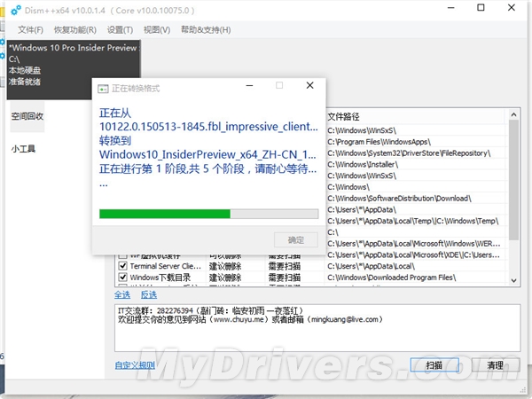Screen dimensions: 532x399
Task: Click the 全选 select-all link
Action: (122, 295)
